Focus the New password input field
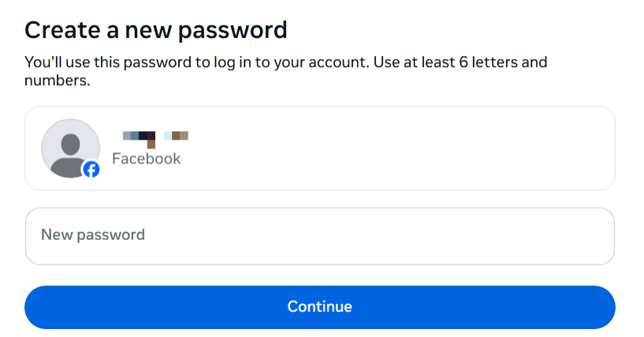 click(x=319, y=235)
